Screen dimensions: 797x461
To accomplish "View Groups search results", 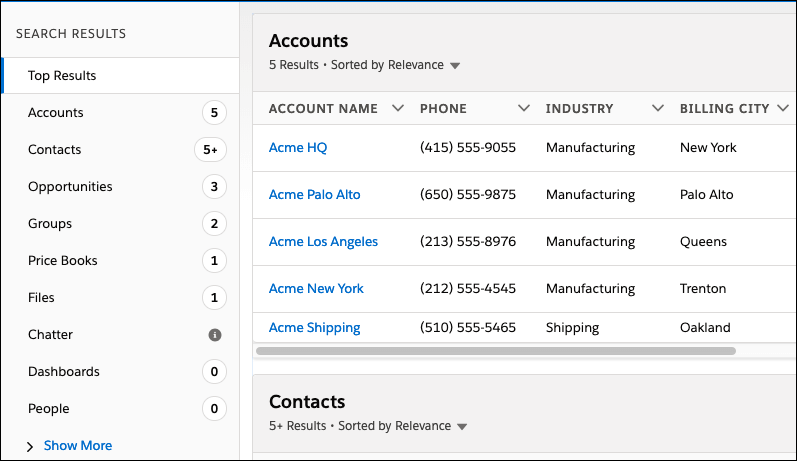I will coord(50,224).
